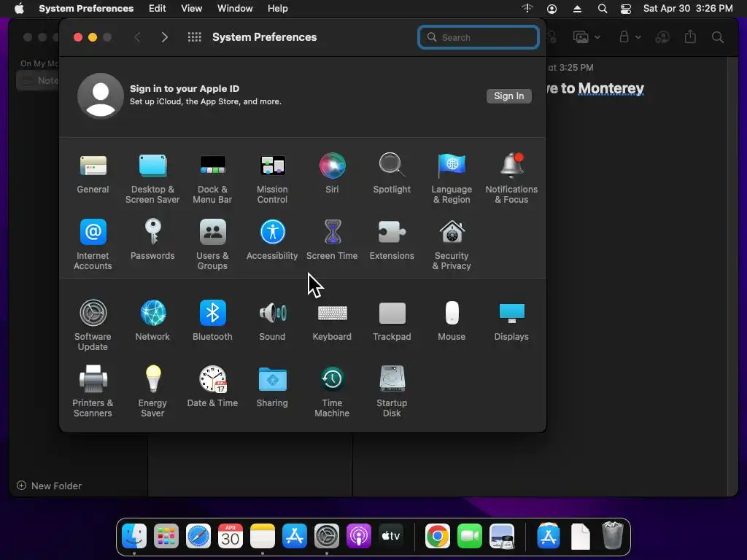This screenshot has height=560, width=747.
Task: Open Calendar from the Dock
Action: pyautogui.click(x=230, y=536)
